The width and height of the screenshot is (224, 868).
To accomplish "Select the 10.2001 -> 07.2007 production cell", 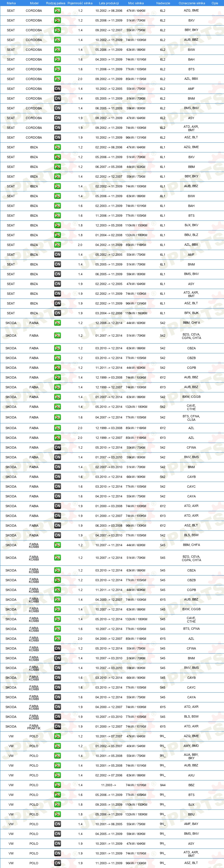I will pyautogui.click(x=109, y=737).
